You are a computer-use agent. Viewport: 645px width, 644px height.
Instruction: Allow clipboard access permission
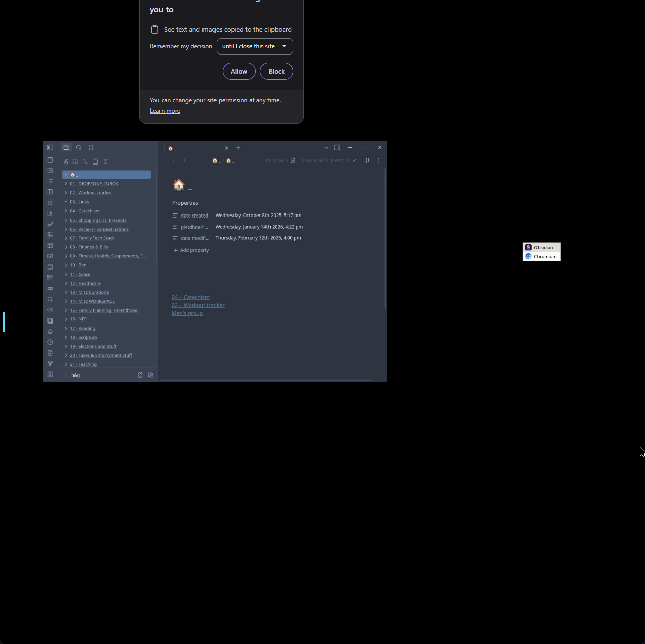239,72
